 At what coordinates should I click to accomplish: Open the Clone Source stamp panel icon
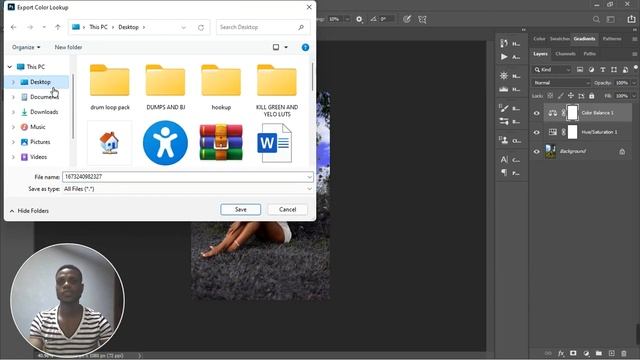504,140
